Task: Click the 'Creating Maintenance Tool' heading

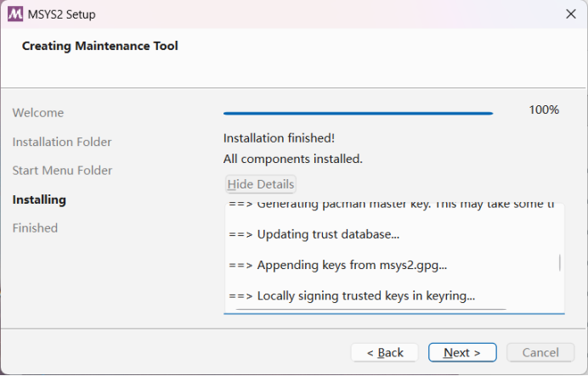Action: 99,46
